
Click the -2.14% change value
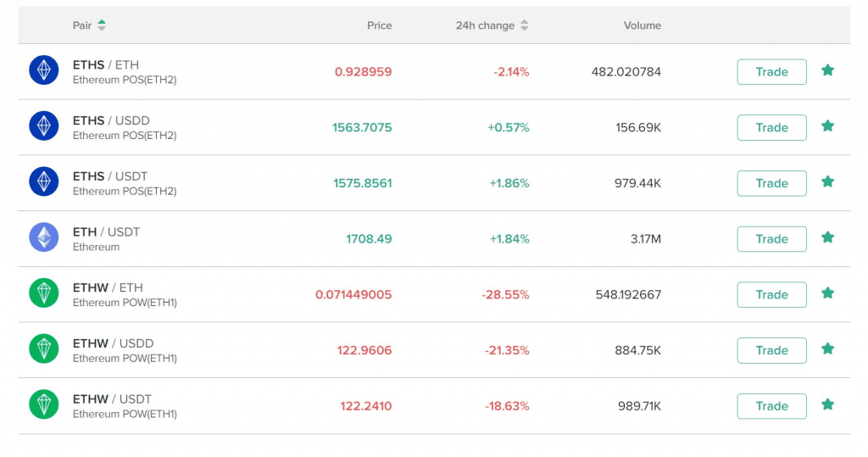click(511, 72)
